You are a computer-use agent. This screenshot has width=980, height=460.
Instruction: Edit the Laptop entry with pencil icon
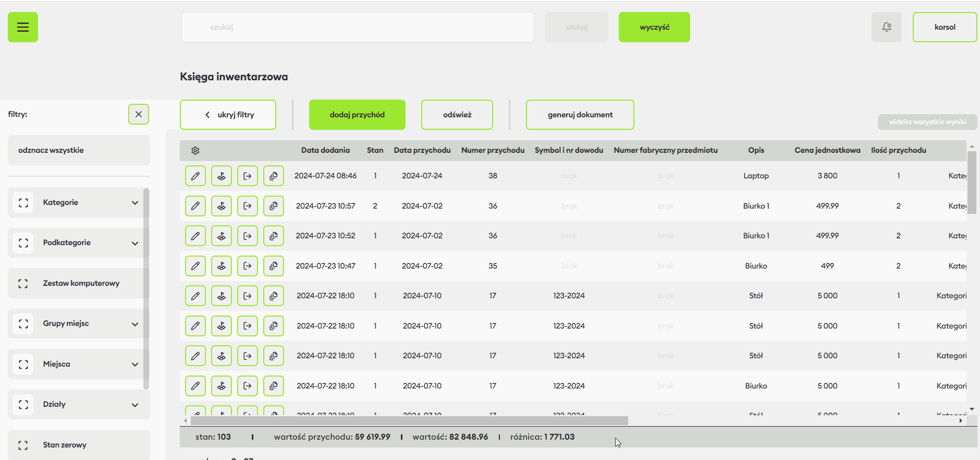pyautogui.click(x=195, y=176)
